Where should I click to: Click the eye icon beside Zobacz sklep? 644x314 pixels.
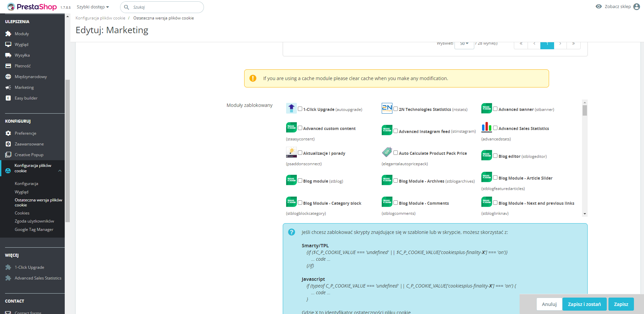(x=599, y=6)
